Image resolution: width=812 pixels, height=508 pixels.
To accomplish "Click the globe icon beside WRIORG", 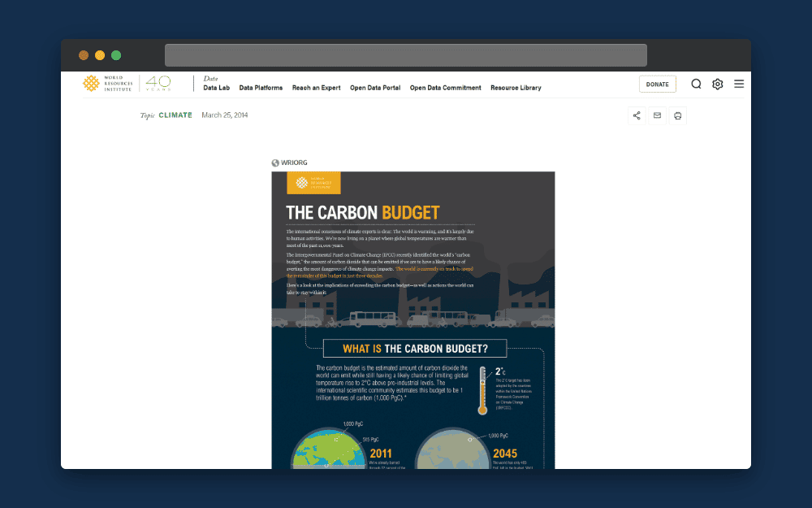I will point(275,163).
